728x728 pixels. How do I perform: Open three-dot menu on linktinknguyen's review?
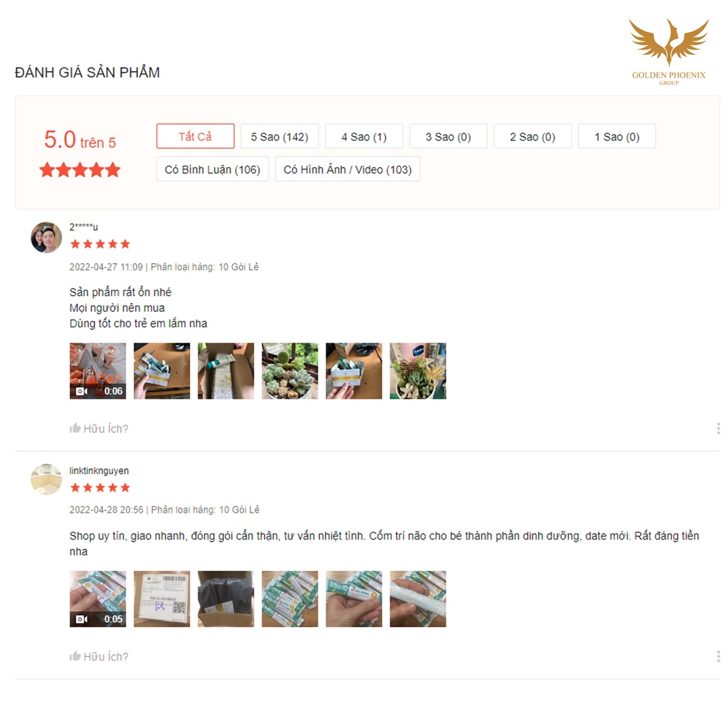click(718, 656)
